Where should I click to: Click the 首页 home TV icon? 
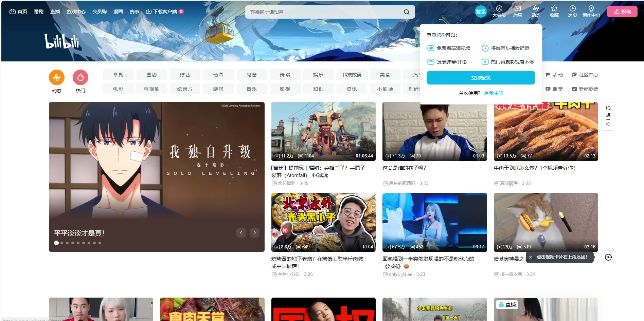[13, 12]
